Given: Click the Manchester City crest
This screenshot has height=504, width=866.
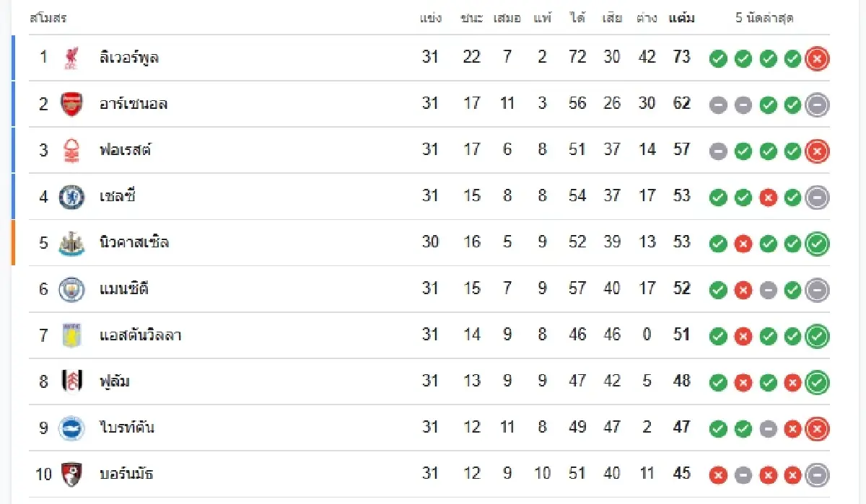Looking at the screenshot, I should 71,289.
